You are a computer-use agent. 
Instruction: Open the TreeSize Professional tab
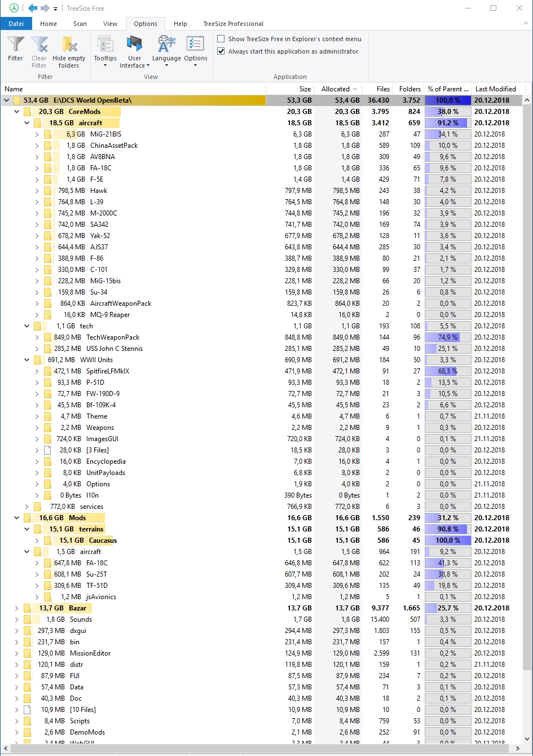tap(234, 24)
